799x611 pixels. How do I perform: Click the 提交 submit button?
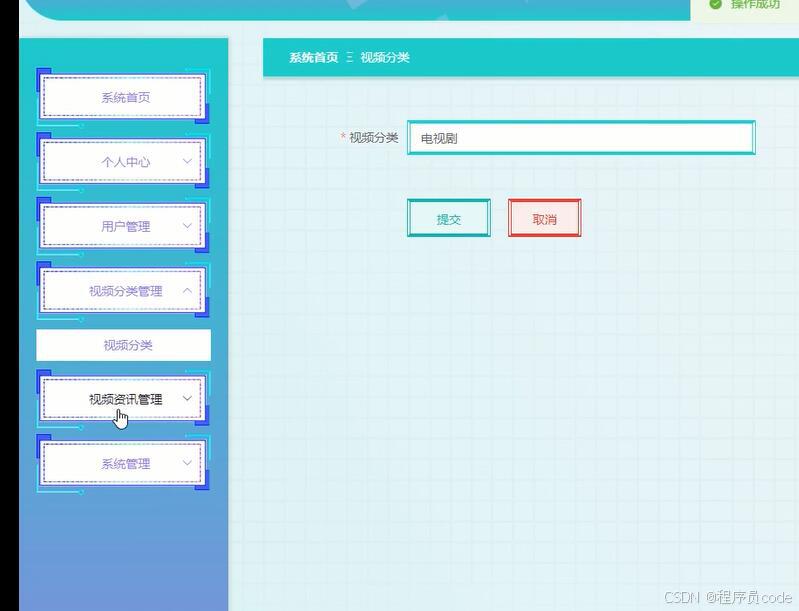(449, 218)
